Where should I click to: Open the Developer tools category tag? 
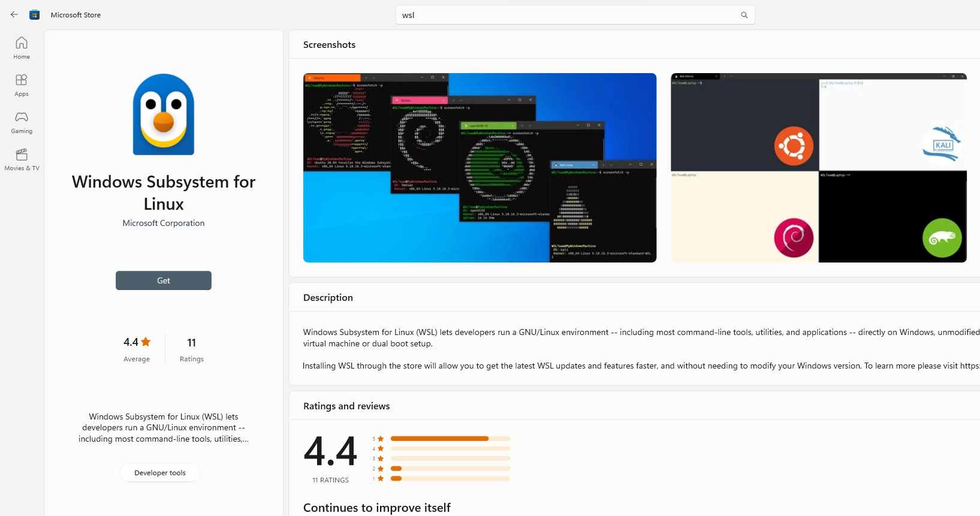(160, 473)
